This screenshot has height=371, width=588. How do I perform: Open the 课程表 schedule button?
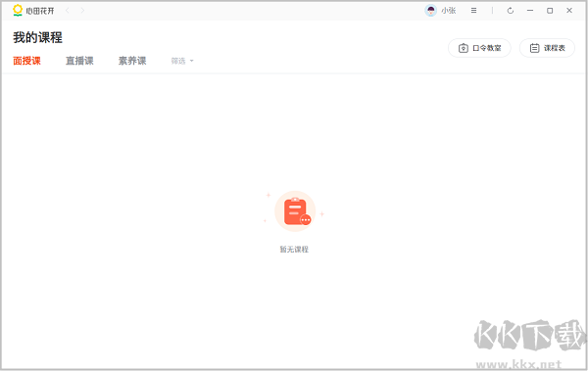pos(547,48)
